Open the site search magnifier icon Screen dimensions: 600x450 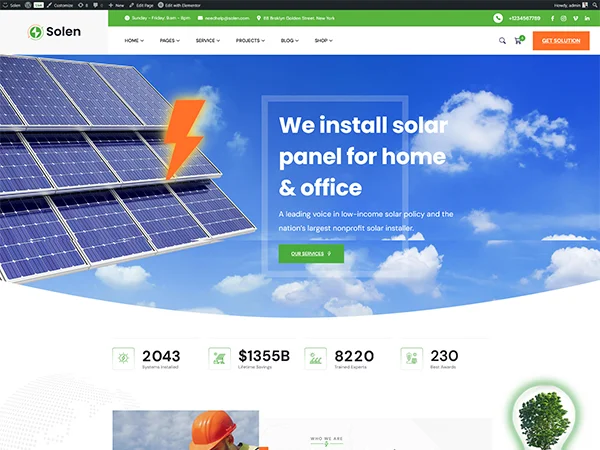(502, 41)
